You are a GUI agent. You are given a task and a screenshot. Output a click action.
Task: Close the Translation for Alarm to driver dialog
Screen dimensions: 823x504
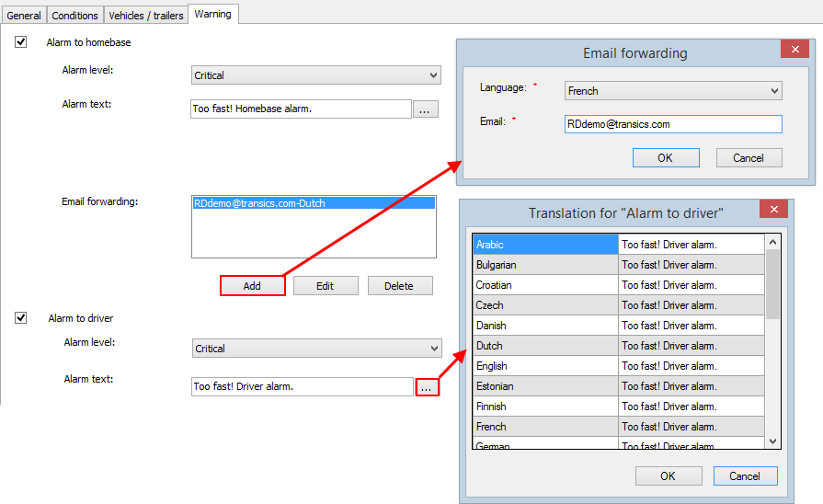point(772,211)
